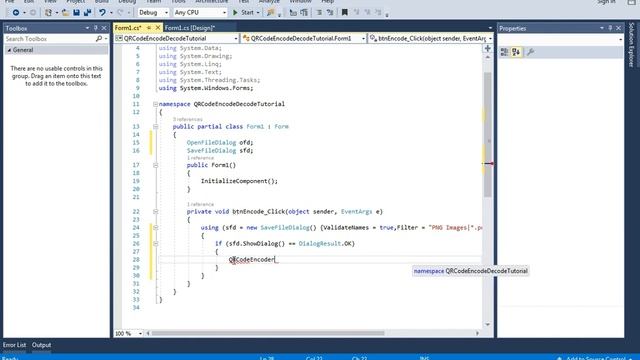Open the Error List tab
The image size is (640, 360).
[14, 345]
